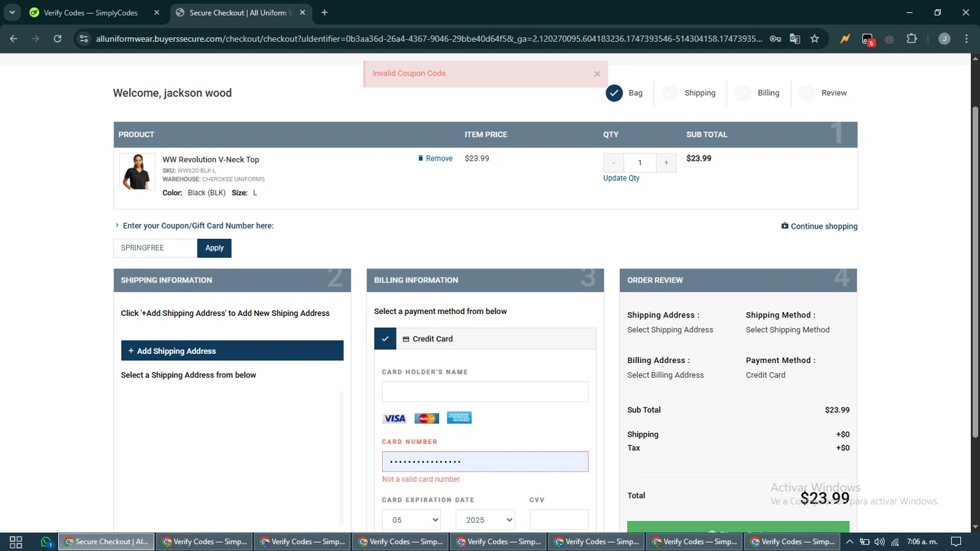
Task: Open the taskbar clock showing 7:06 a. m.
Action: pyautogui.click(x=922, y=542)
